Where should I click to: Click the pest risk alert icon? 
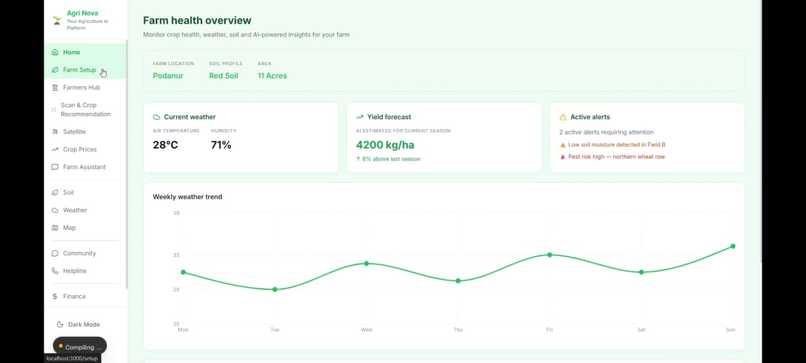tap(562, 157)
